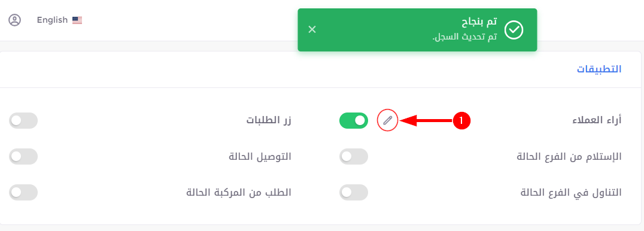Image resolution: width=644 pixels, height=231 pixels.
Task: Click the أراء العملاء label
Action: (x=597, y=120)
